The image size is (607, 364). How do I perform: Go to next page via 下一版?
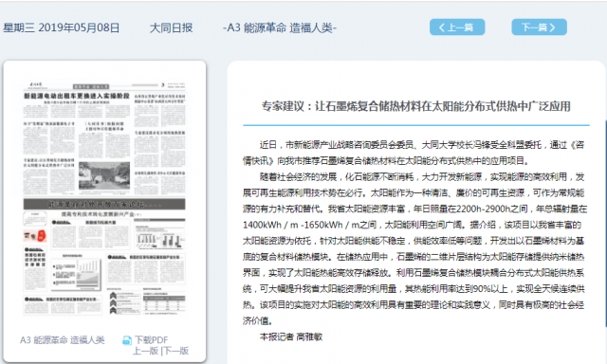tap(175, 351)
